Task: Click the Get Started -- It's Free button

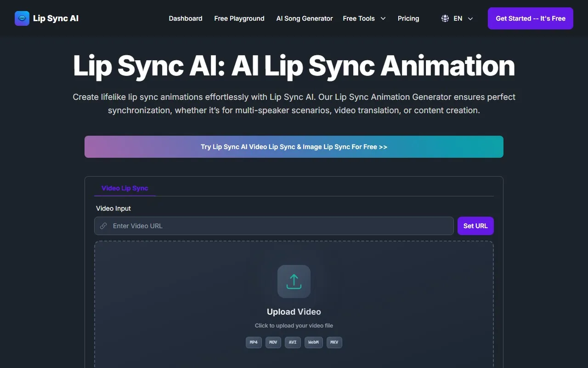Action: [530, 18]
